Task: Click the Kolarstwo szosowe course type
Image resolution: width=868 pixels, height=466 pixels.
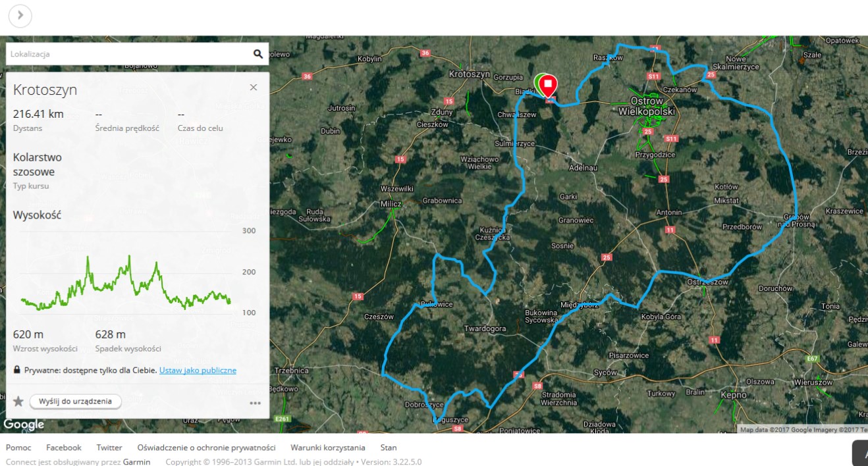Action: tap(38, 165)
